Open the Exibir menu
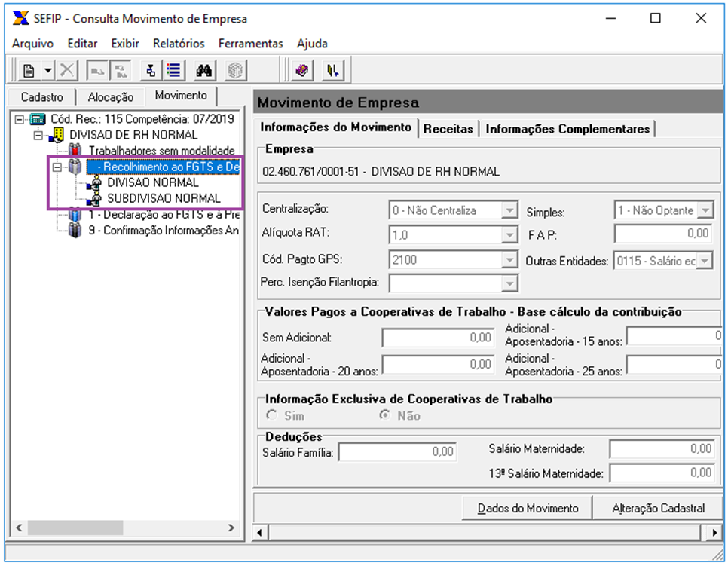This screenshot has width=728, height=566. pos(125,44)
